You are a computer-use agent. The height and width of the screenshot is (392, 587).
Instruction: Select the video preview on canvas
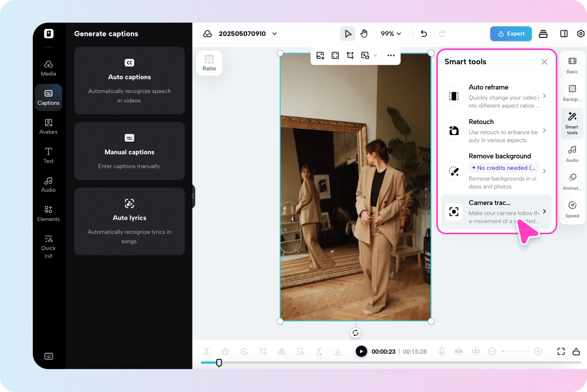tap(356, 187)
